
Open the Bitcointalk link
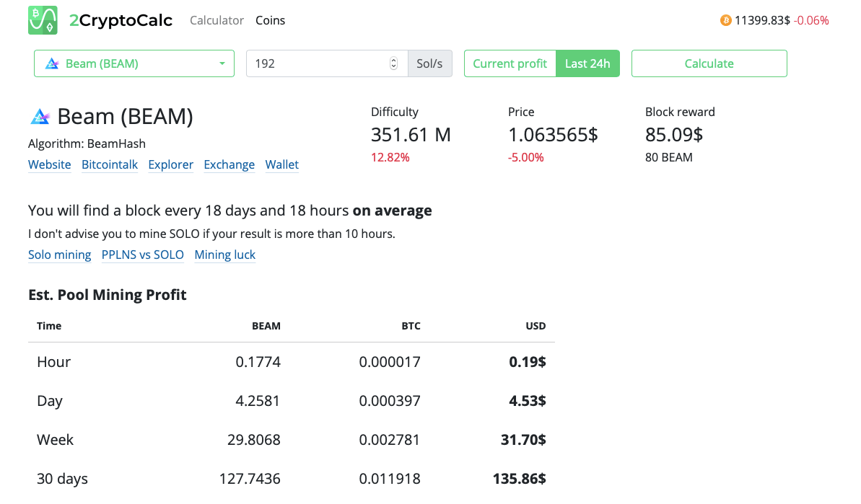click(110, 164)
